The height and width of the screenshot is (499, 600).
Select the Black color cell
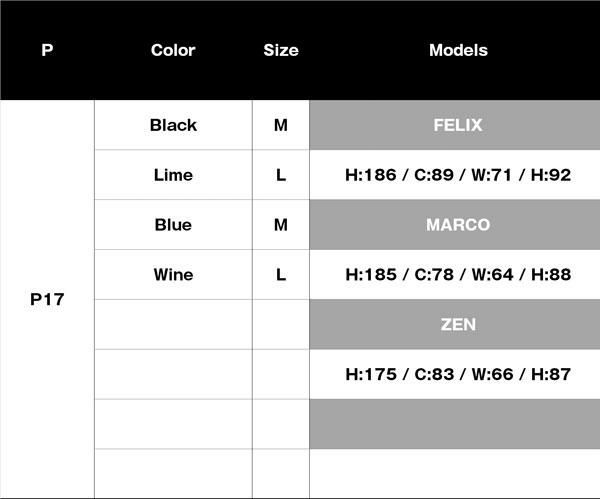(173, 125)
